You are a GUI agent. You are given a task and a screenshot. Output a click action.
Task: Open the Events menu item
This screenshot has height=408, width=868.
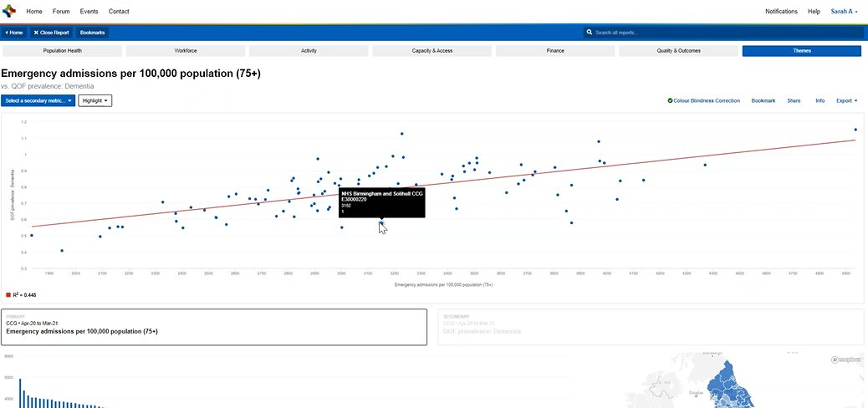89,11
